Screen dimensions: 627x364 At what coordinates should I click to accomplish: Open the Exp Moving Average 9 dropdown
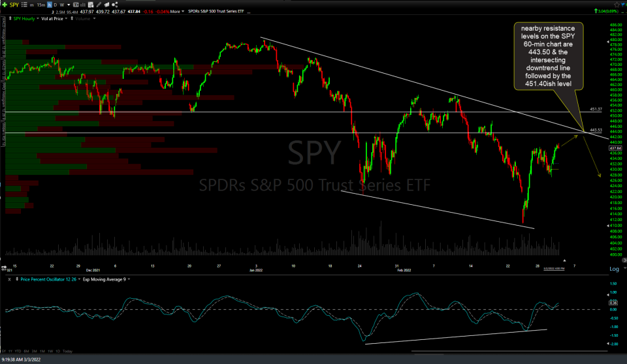[129, 279]
